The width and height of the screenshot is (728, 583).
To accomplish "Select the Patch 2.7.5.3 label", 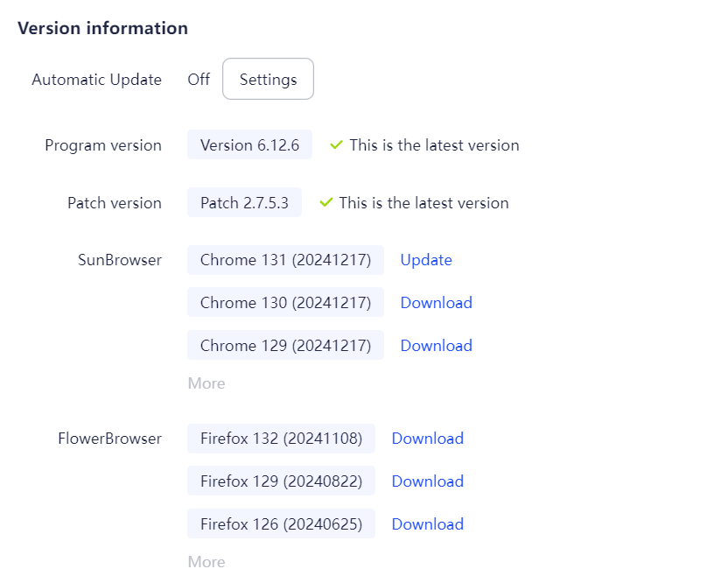I will (x=244, y=202).
